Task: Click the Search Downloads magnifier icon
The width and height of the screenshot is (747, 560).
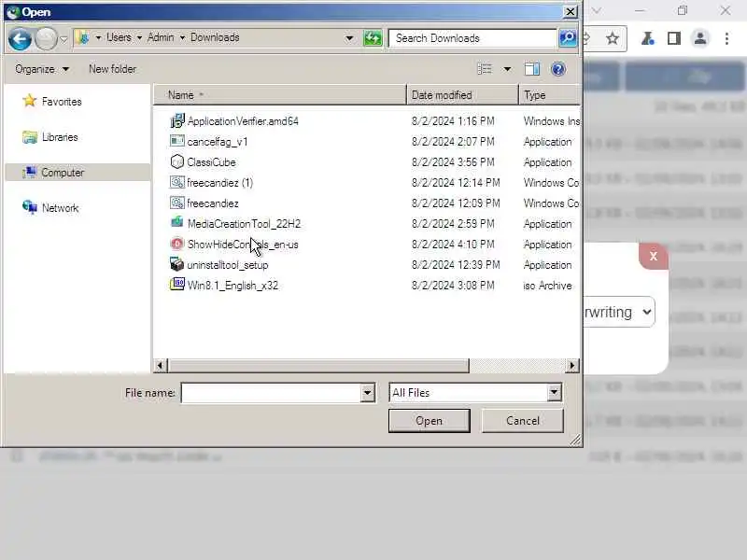Action: (568, 38)
